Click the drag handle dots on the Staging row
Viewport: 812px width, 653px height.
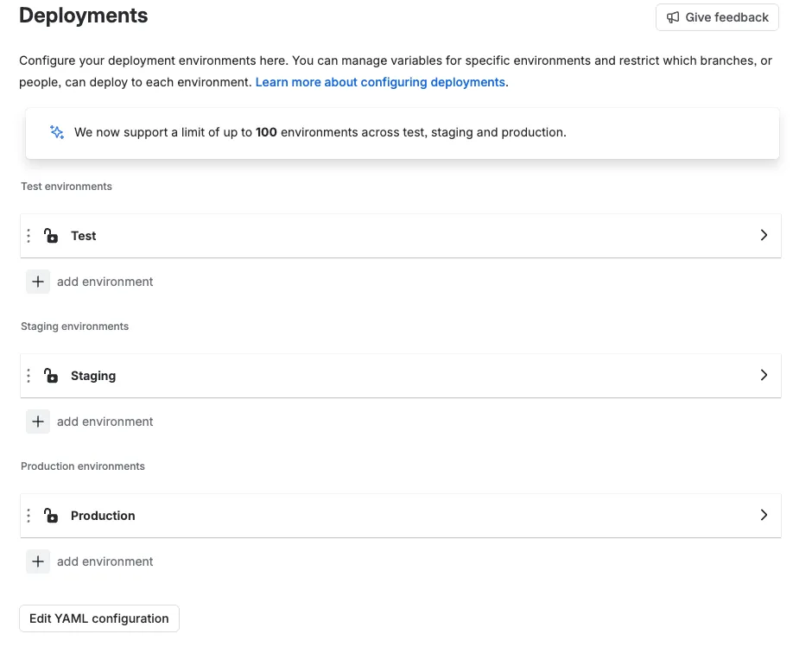pos(29,376)
